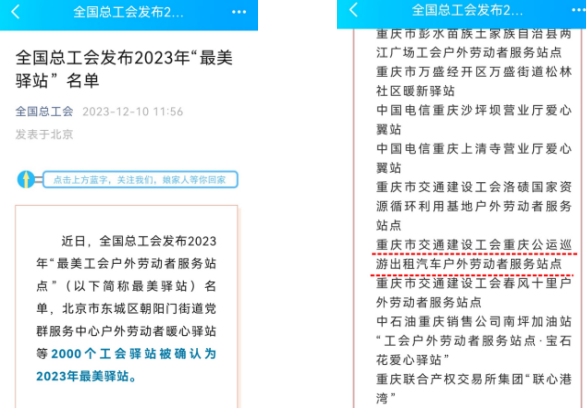The height and width of the screenshot is (417, 586).
Task: Tap the back arrow in the left screen header
Action: 15,12
